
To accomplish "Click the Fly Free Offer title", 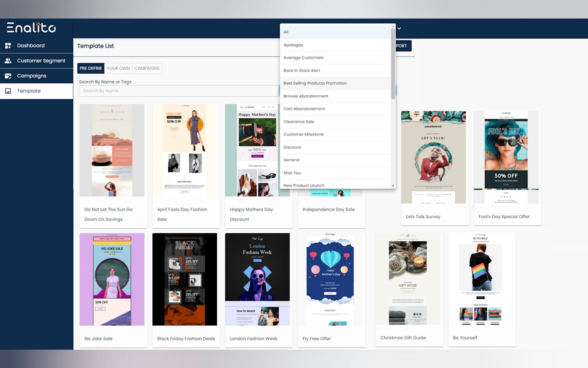I will click(317, 339).
